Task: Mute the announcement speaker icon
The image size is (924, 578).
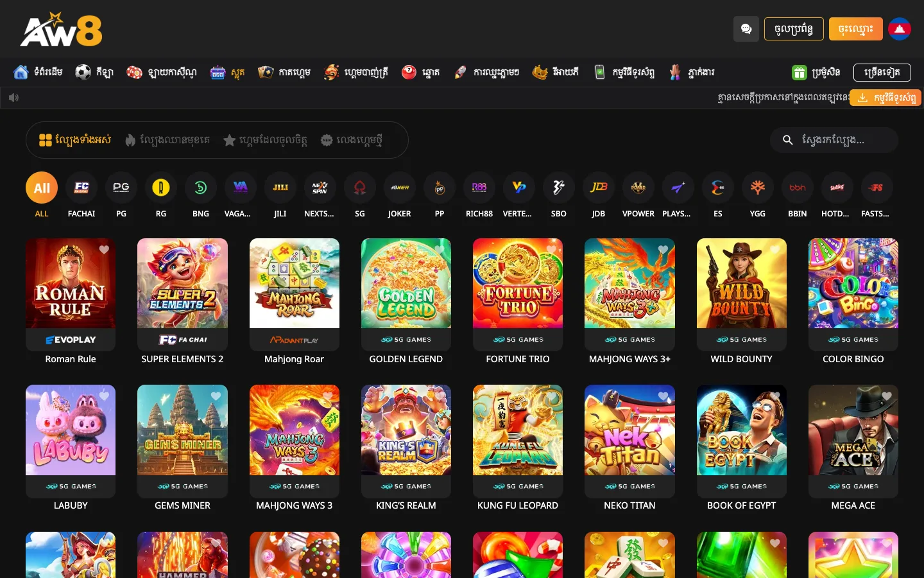Action: (14, 98)
